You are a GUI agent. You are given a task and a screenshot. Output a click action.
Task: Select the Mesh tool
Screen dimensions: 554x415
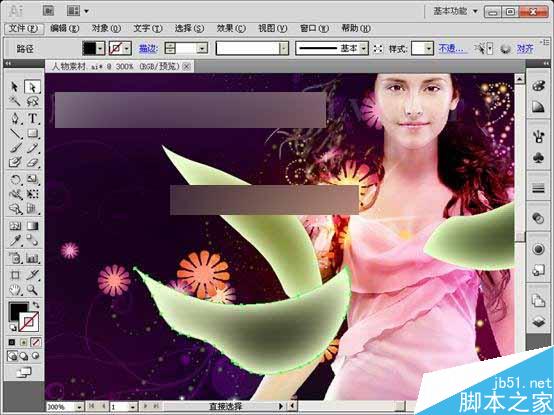pos(15,226)
